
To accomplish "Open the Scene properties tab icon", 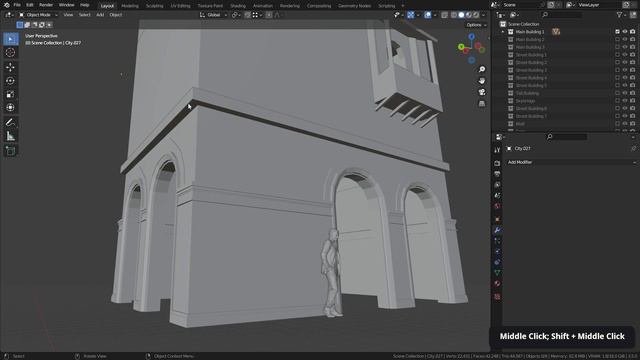I will point(497,196).
